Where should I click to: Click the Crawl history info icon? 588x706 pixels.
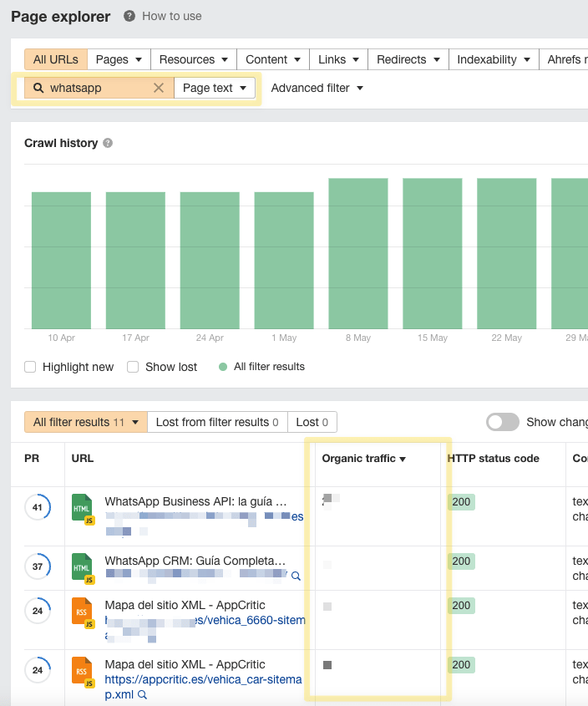pyautogui.click(x=108, y=144)
